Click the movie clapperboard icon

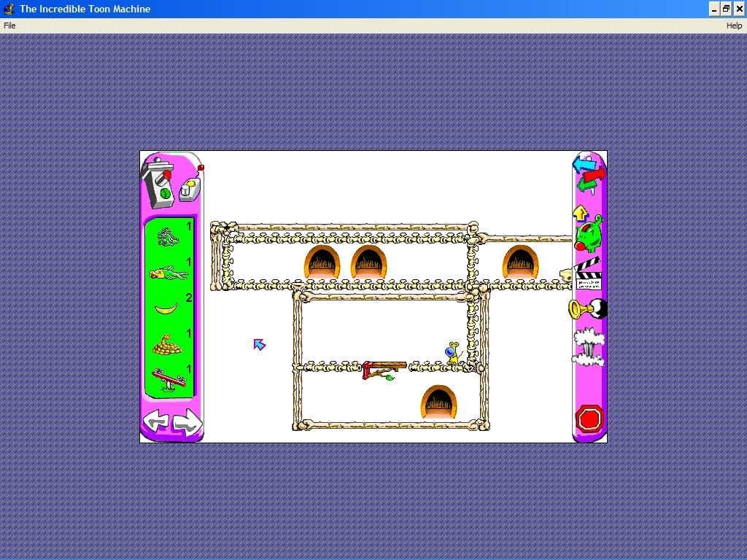point(588,274)
